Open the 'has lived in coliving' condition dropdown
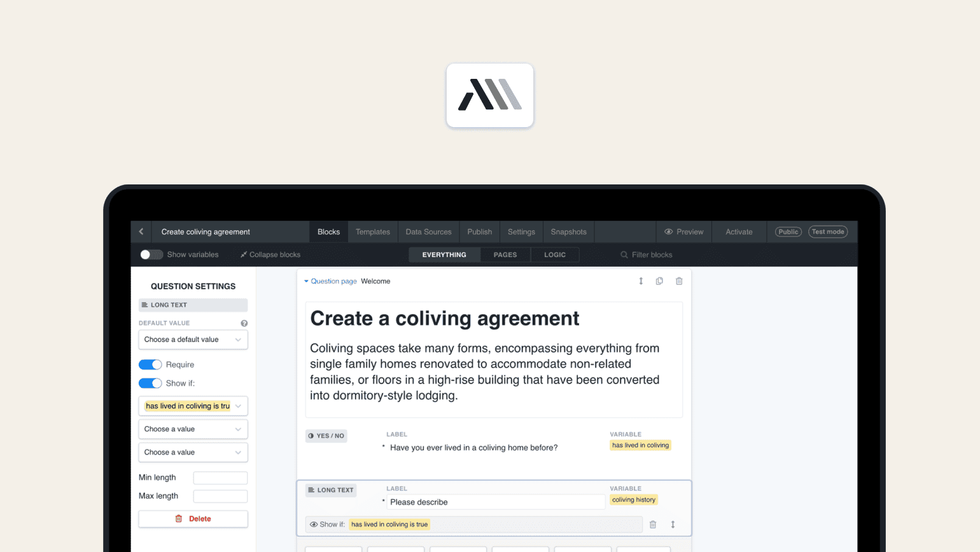The image size is (980, 552). (x=193, y=406)
